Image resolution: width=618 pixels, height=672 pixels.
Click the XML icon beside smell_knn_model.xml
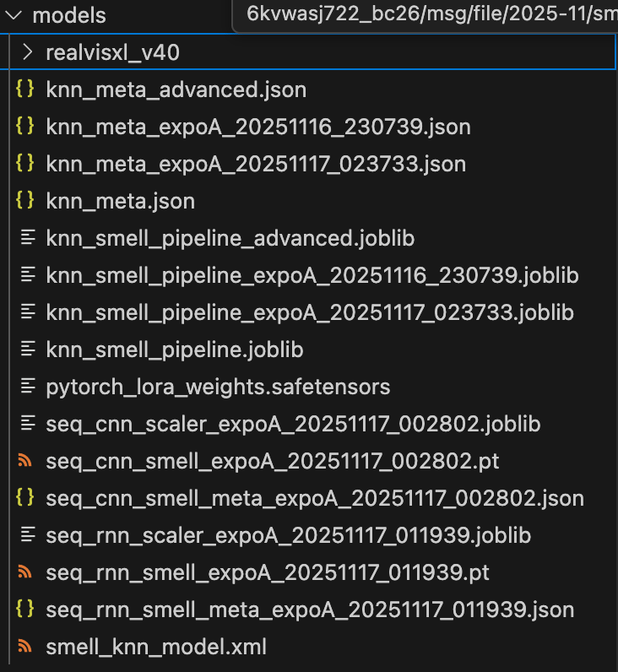[26, 647]
